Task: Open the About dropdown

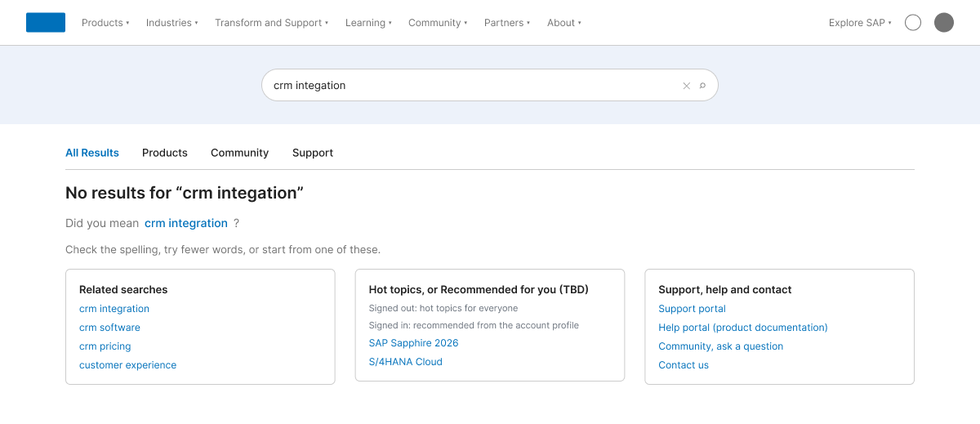Action: [x=564, y=23]
